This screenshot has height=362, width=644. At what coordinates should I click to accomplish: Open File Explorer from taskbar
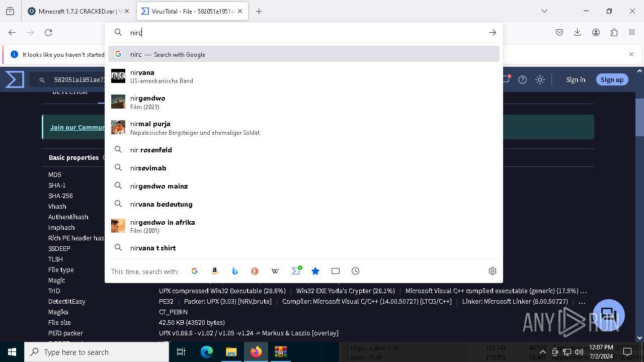pos(231,352)
